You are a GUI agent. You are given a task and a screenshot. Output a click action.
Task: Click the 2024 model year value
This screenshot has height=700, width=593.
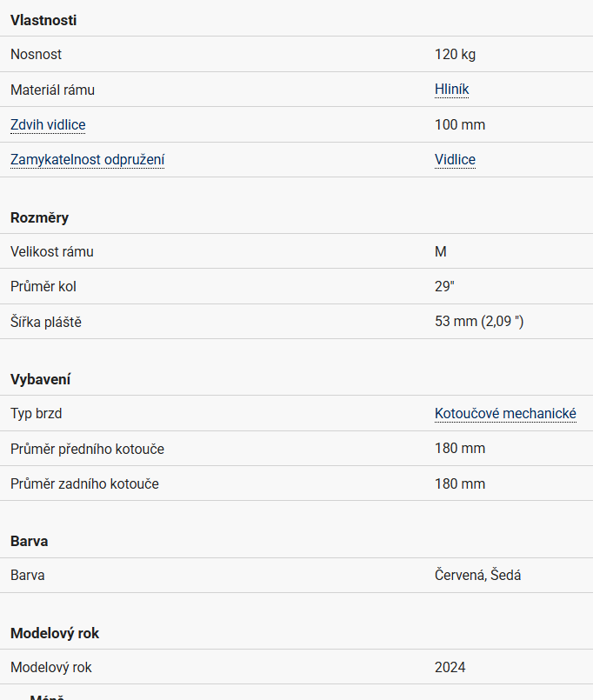450,667
